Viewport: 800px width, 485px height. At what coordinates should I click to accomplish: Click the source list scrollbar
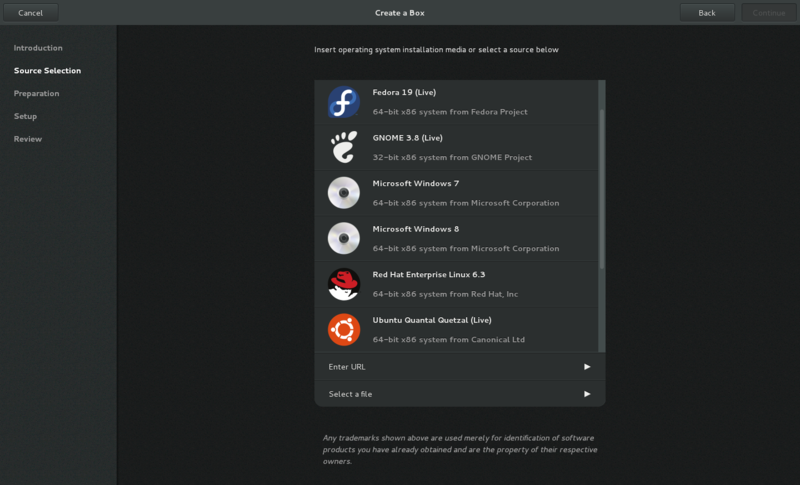point(602,189)
